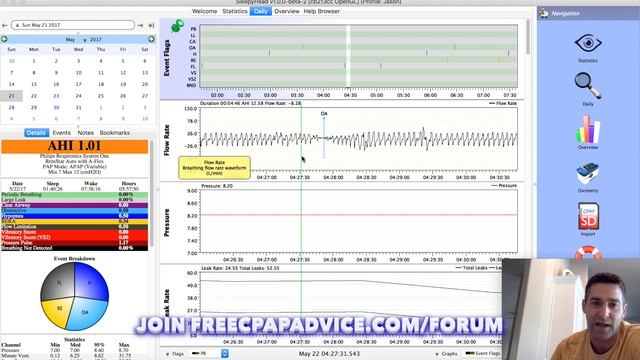Select May 22 in the calendar

[x=34, y=96]
